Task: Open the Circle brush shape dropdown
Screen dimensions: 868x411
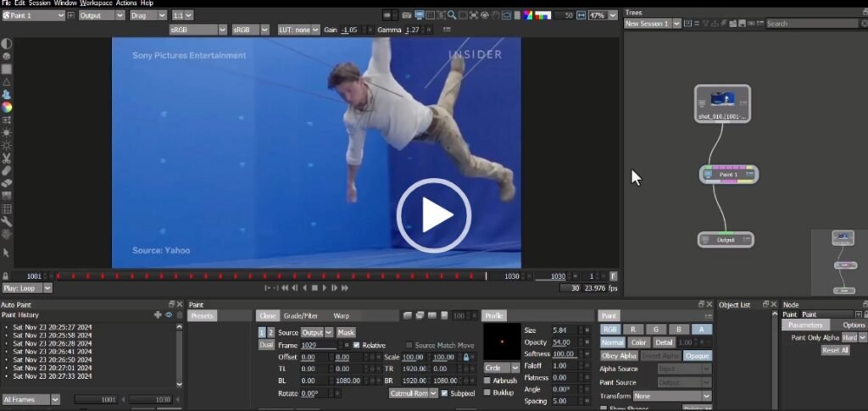Action: [x=502, y=368]
